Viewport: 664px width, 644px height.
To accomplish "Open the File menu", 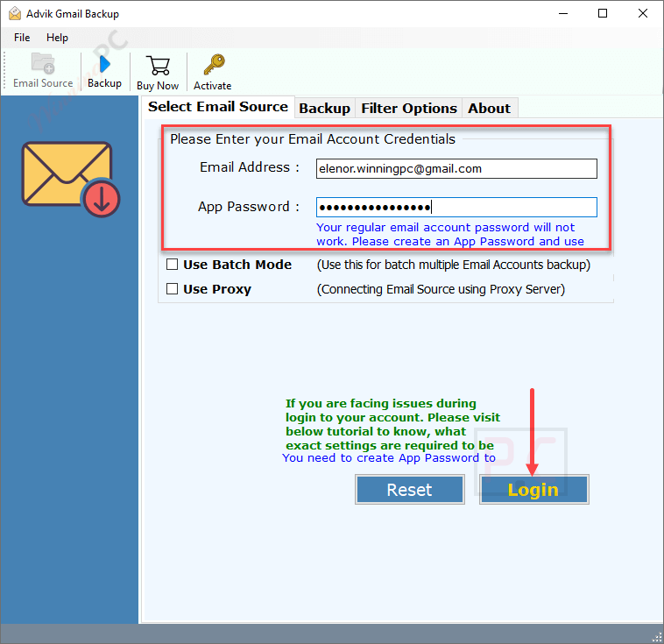I will pyautogui.click(x=22, y=38).
